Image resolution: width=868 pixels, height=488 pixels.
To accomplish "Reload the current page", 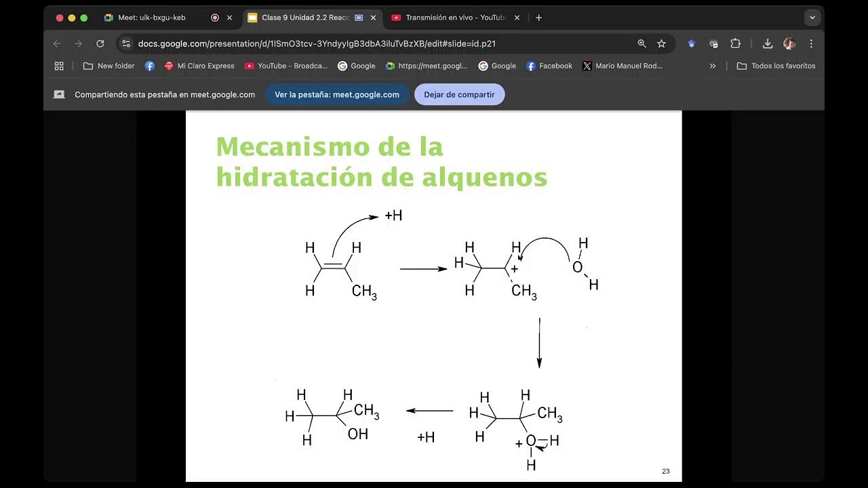I will point(100,43).
